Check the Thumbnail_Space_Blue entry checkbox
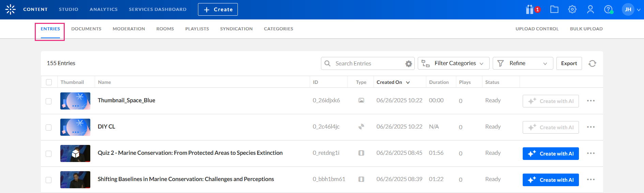This screenshot has height=193, width=644. (49, 101)
